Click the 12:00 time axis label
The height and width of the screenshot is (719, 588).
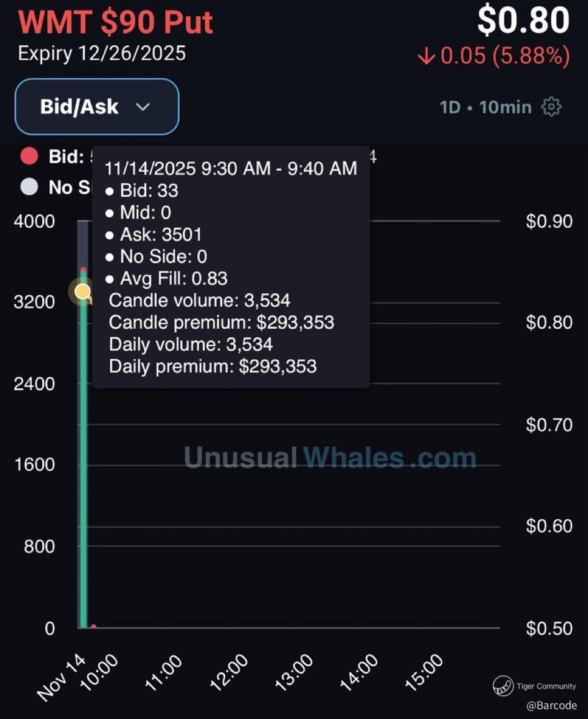230,672
